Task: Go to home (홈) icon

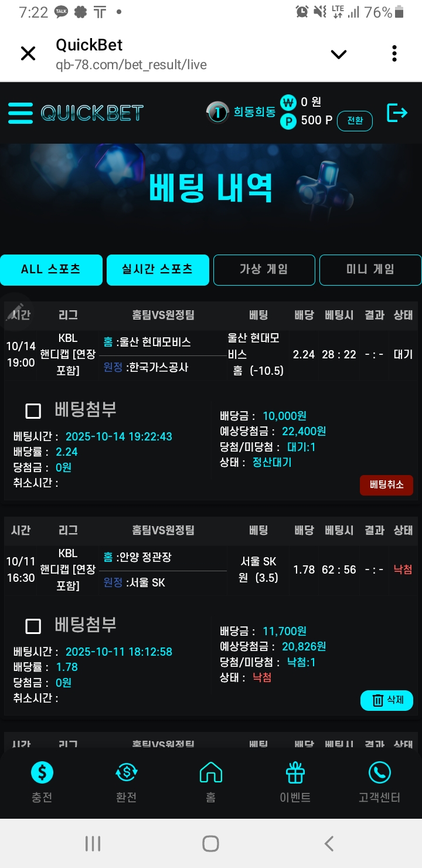Action: pos(211,773)
